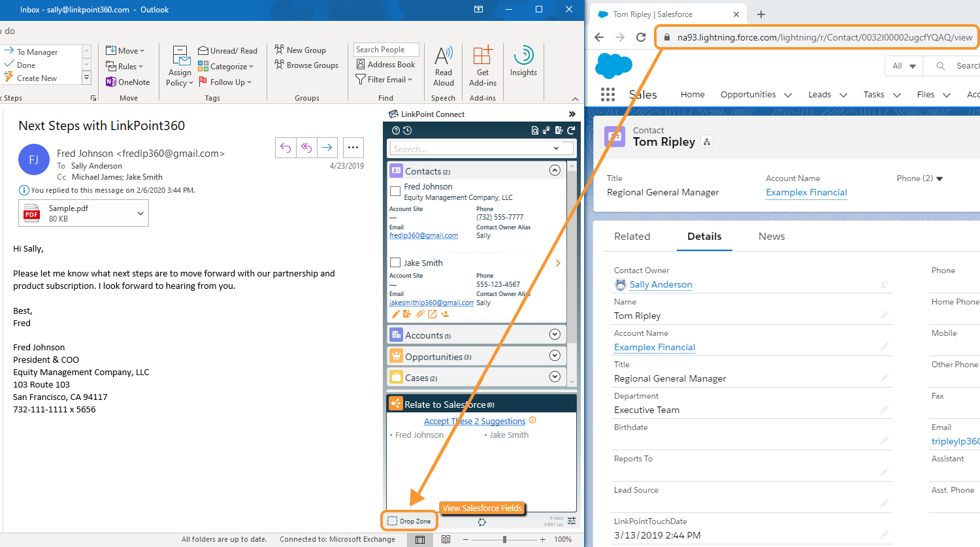Click the hierarchy icon next to Tom Ripley

(x=707, y=142)
